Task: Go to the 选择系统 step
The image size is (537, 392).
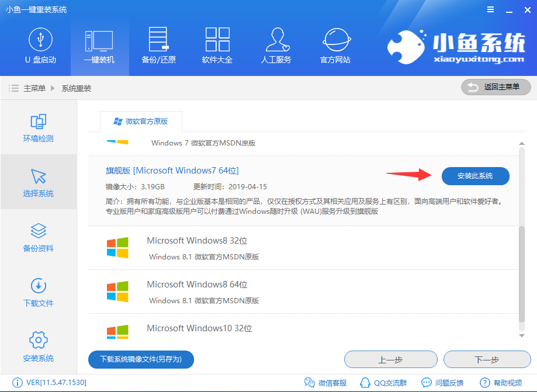Action: click(39, 182)
